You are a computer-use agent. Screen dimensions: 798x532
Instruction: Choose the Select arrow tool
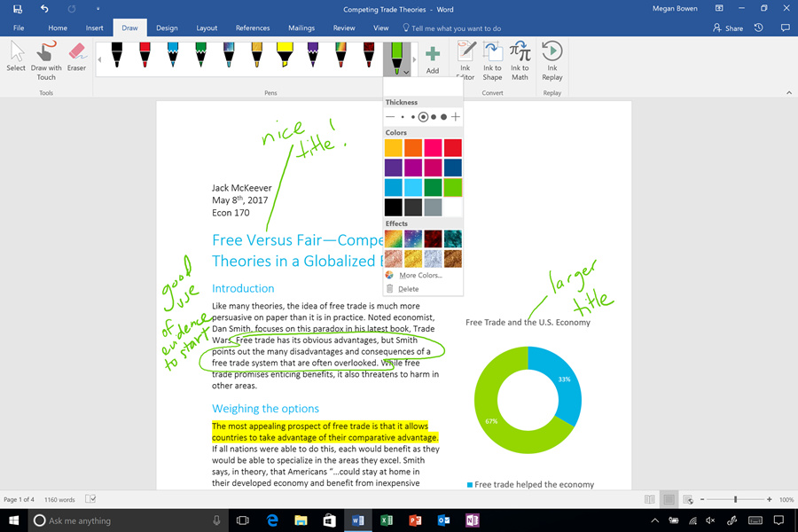[x=16, y=57]
